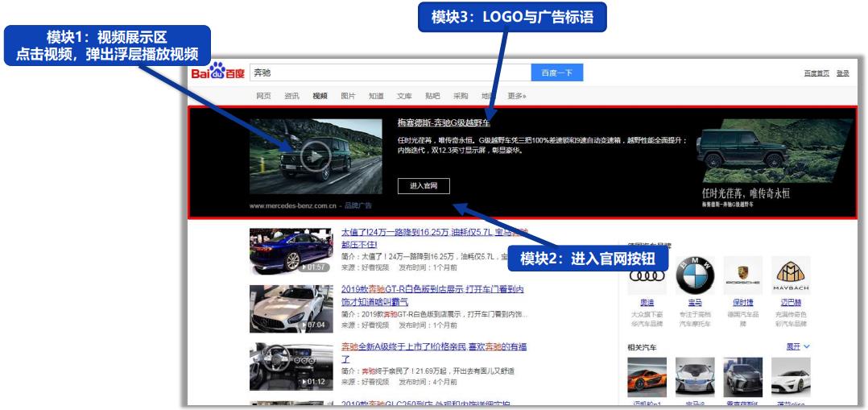Switch to the 采购 tab

click(461, 96)
